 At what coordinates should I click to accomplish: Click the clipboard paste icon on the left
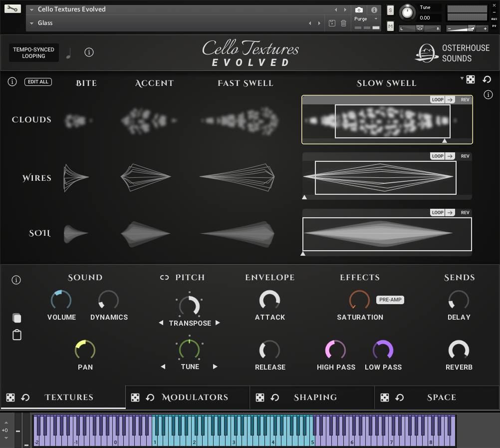click(17, 335)
